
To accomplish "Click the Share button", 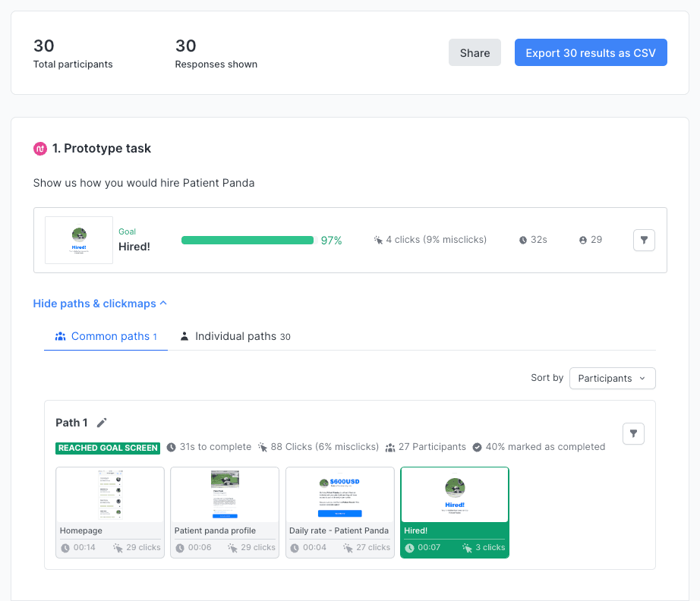I will (x=475, y=52).
